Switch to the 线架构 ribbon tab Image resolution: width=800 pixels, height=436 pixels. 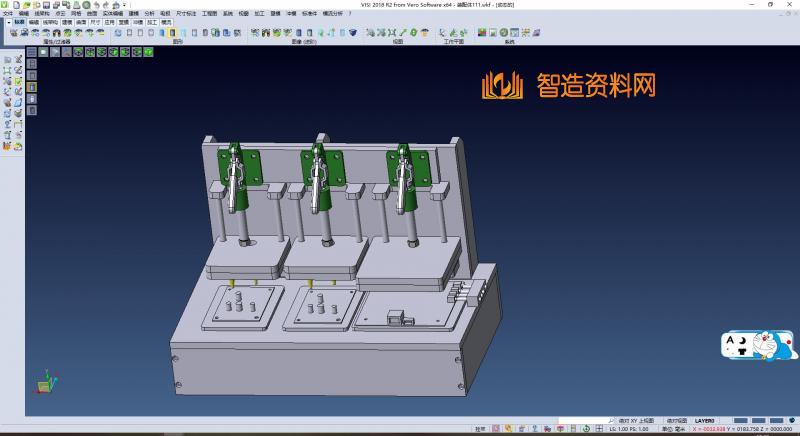coord(50,21)
